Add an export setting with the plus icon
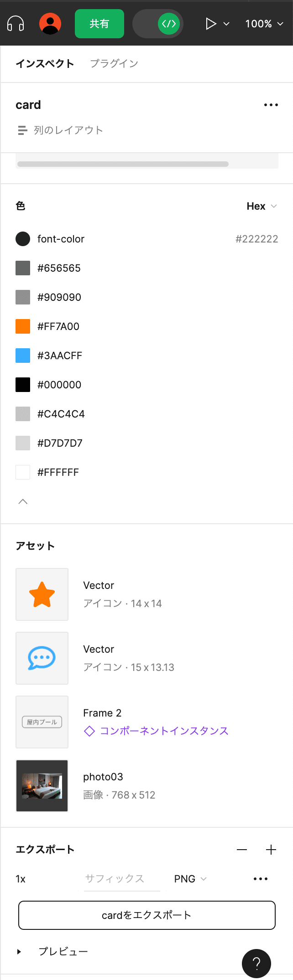The image size is (293, 980). [271, 849]
